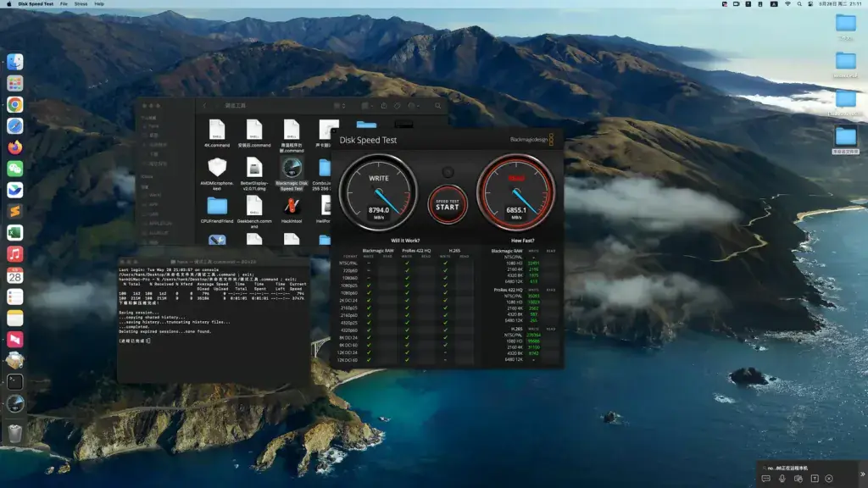868x488 pixels.
Task: Open Finder from the Dock
Action: [x=15, y=62]
